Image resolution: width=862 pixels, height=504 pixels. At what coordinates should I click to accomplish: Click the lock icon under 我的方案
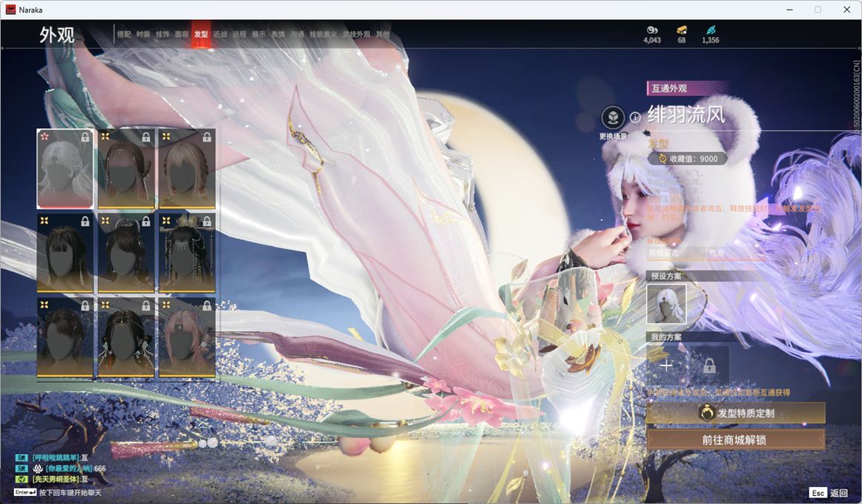click(x=709, y=365)
